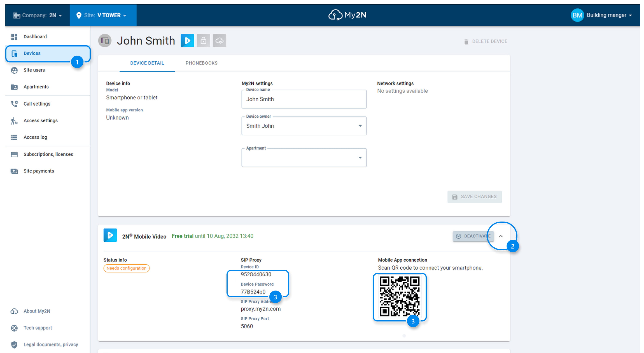Screen dimensions: 644x353
Task: Click the blue Mobile Video service icon in header
Action: tap(187, 41)
